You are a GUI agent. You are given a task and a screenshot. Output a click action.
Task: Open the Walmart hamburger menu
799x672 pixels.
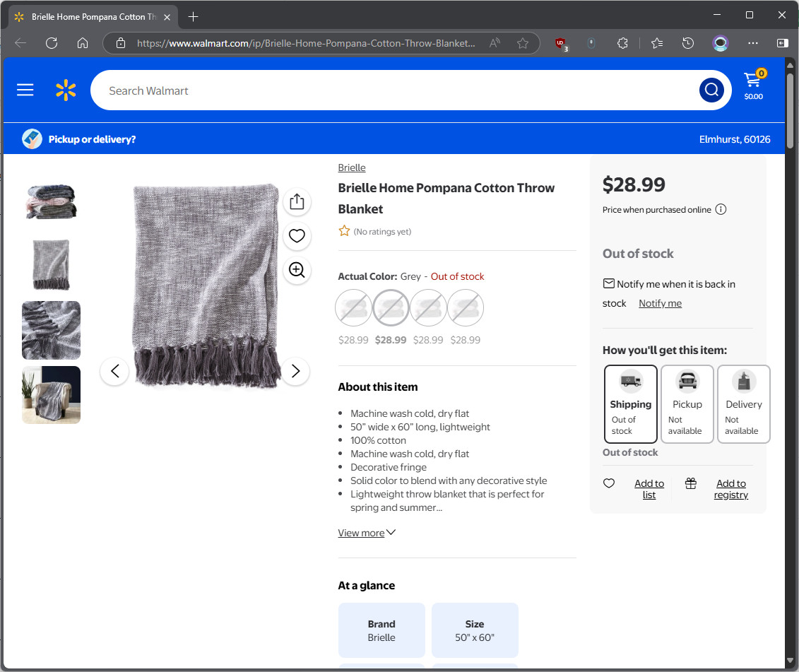point(25,90)
